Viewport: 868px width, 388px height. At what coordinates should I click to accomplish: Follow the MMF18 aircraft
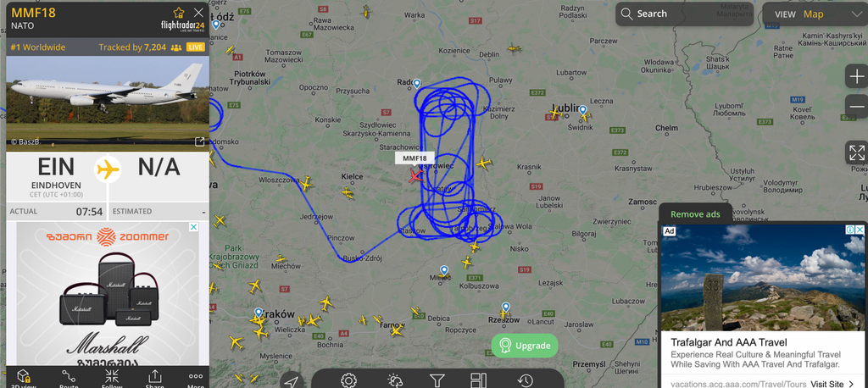pyautogui.click(x=112, y=378)
